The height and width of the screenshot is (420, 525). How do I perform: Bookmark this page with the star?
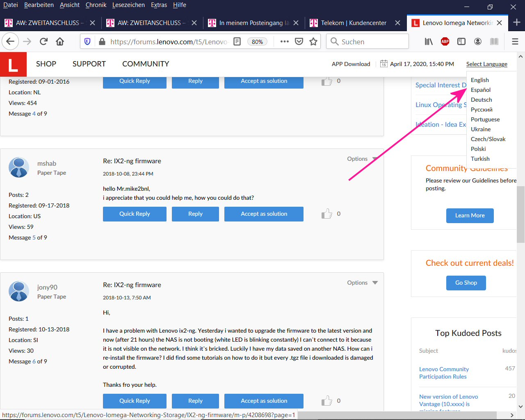[313, 41]
